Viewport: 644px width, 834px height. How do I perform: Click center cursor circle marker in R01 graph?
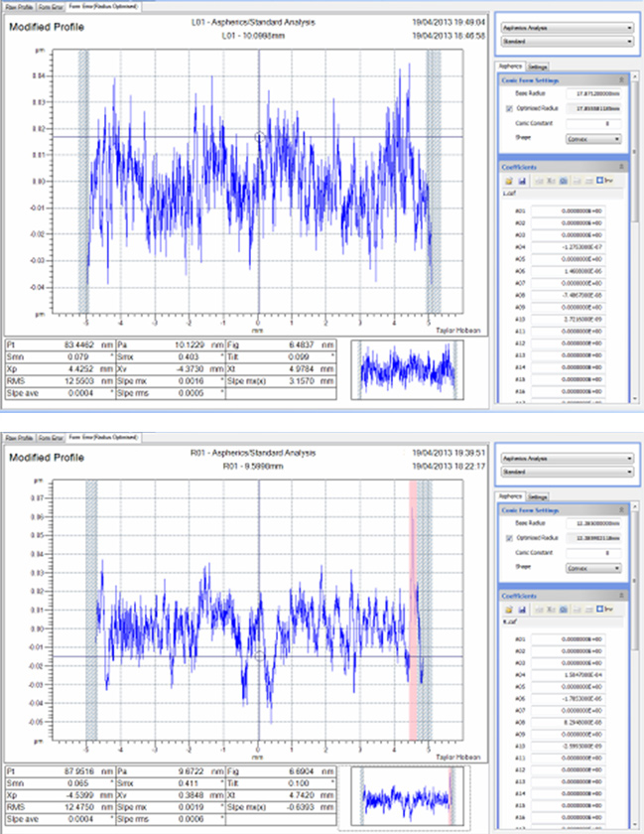coord(259,656)
